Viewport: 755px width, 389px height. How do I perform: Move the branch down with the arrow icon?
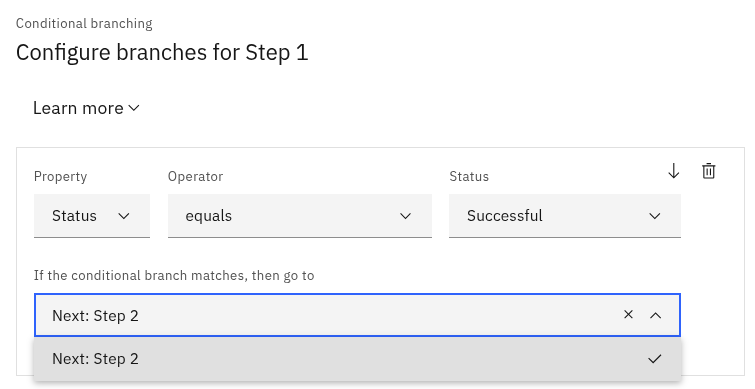point(674,171)
